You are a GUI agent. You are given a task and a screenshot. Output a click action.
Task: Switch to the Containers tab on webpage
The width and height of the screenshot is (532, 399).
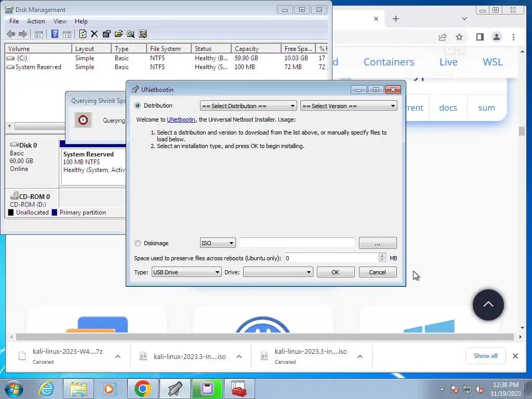click(389, 62)
